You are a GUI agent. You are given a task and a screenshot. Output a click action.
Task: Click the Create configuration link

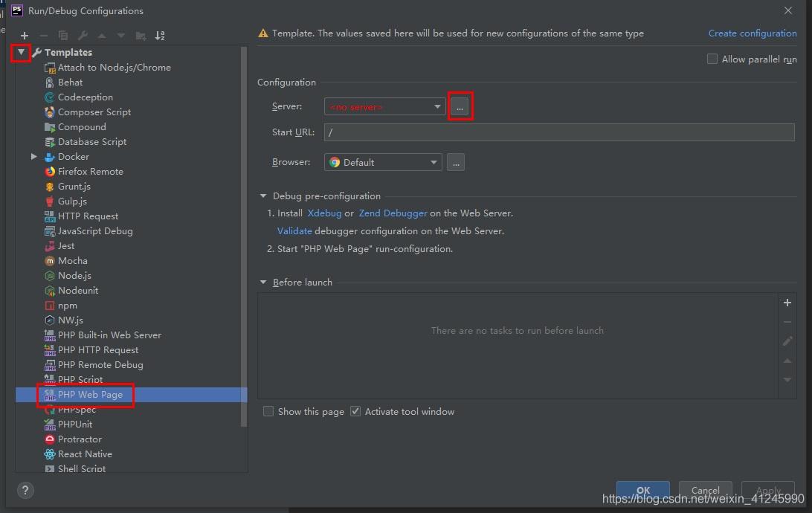[752, 33]
